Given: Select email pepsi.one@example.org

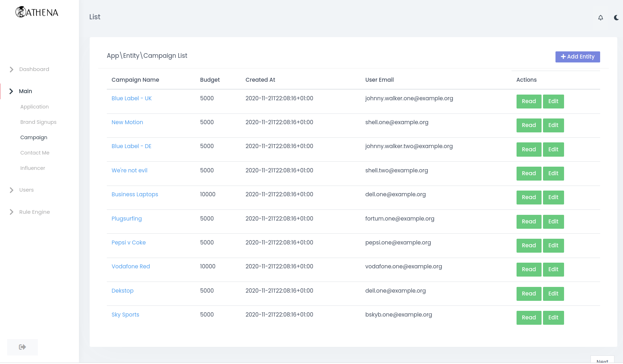Looking at the screenshot, I should 398,243.
